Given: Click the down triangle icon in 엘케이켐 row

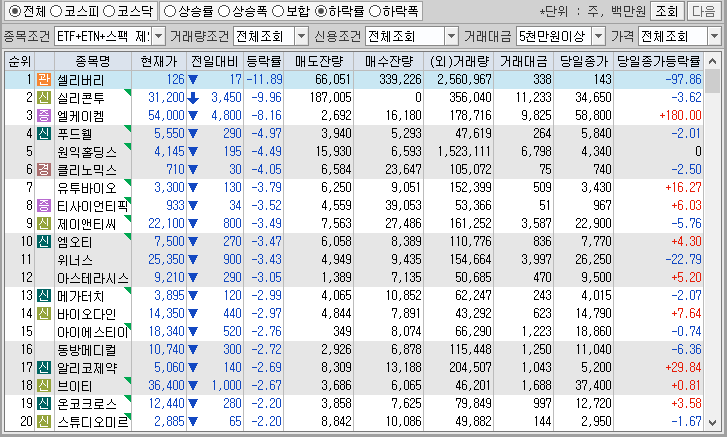Looking at the screenshot, I should click(x=193, y=115).
